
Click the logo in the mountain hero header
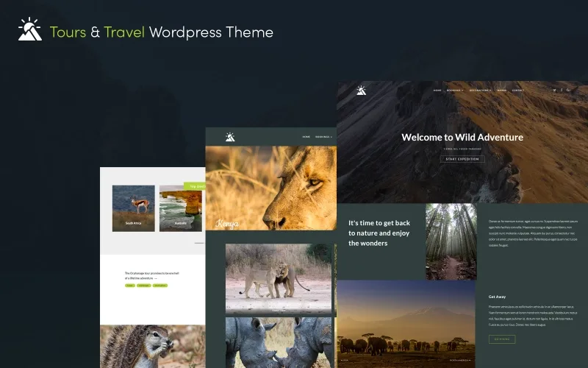click(361, 90)
